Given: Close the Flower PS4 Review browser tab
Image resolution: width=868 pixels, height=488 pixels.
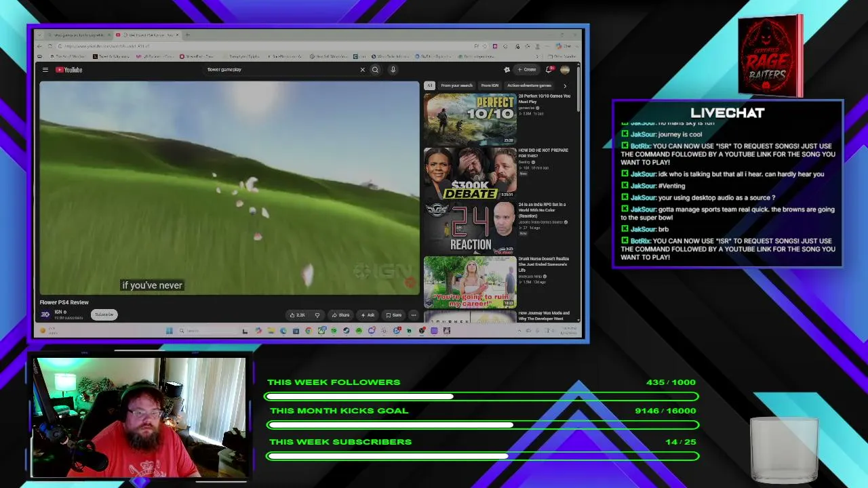Looking at the screenshot, I should click(178, 35).
